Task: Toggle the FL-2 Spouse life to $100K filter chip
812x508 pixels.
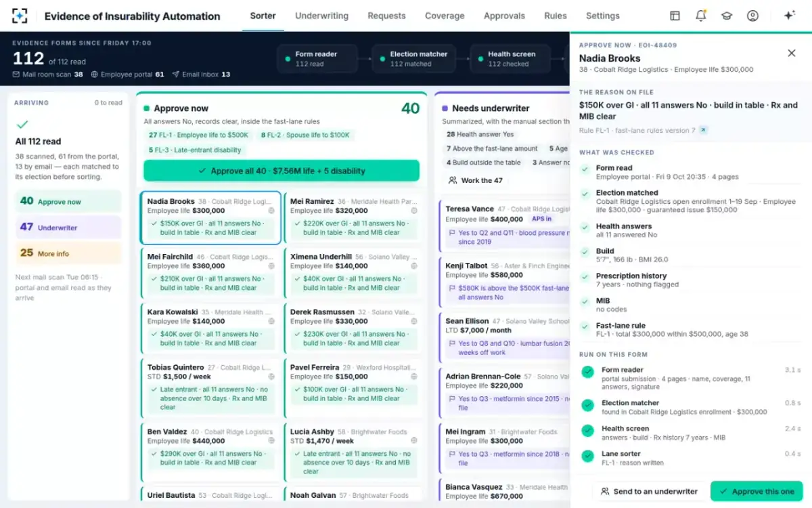Action: [305, 135]
